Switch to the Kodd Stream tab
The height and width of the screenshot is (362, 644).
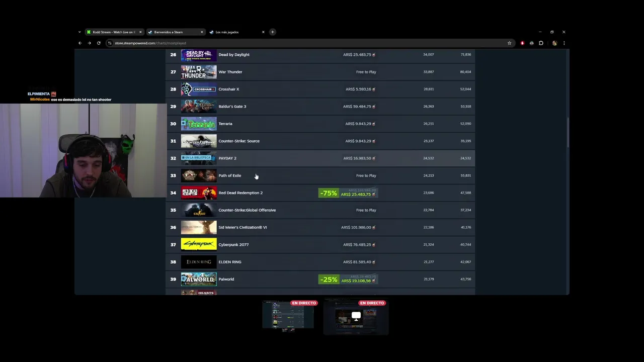click(114, 32)
